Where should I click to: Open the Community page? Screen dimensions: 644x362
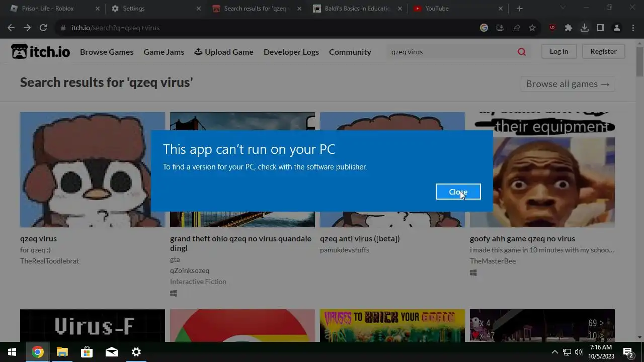[x=350, y=52]
